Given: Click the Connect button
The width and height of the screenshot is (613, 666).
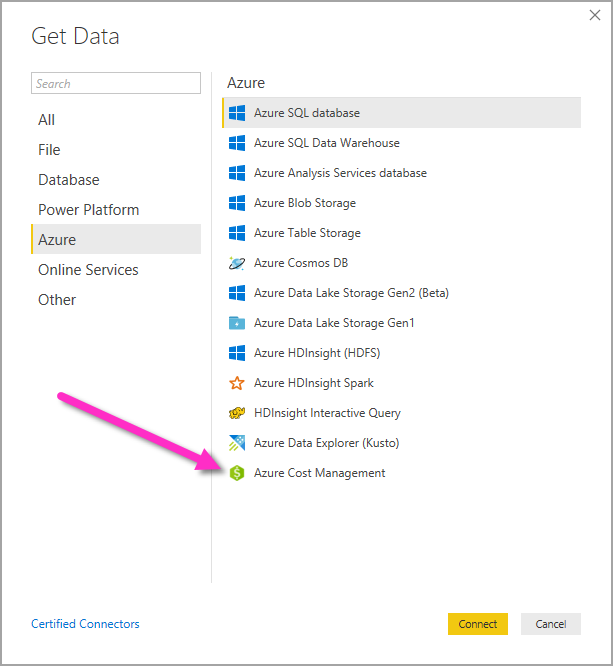Looking at the screenshot, I should click(x=477, y=624).
